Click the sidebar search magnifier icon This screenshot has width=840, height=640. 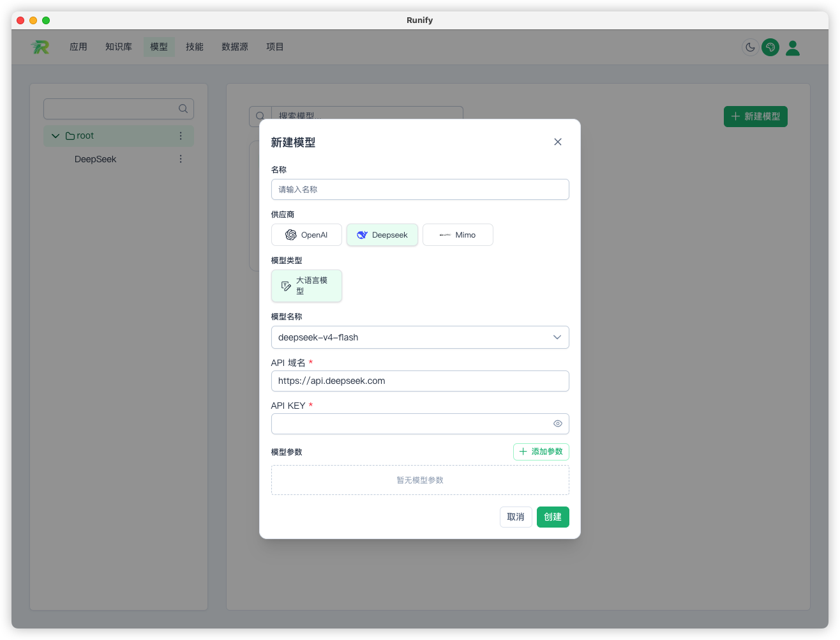(183, 109)
